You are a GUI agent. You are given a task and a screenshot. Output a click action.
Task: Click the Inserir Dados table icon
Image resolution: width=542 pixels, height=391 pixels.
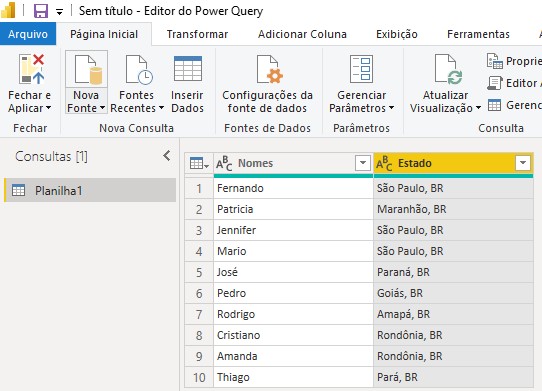(x=188, y=69)
